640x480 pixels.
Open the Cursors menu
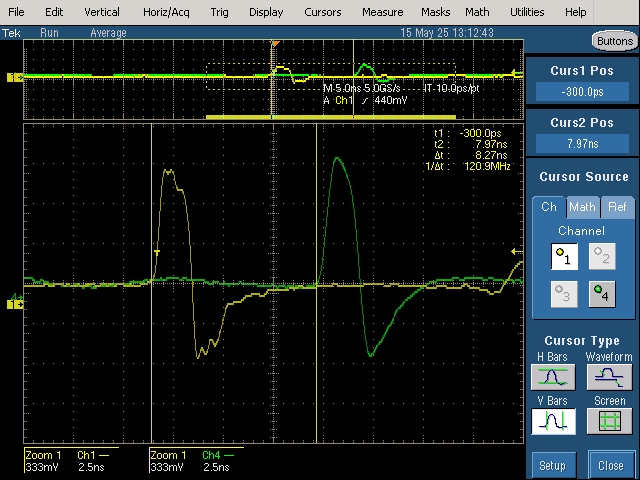322,12
